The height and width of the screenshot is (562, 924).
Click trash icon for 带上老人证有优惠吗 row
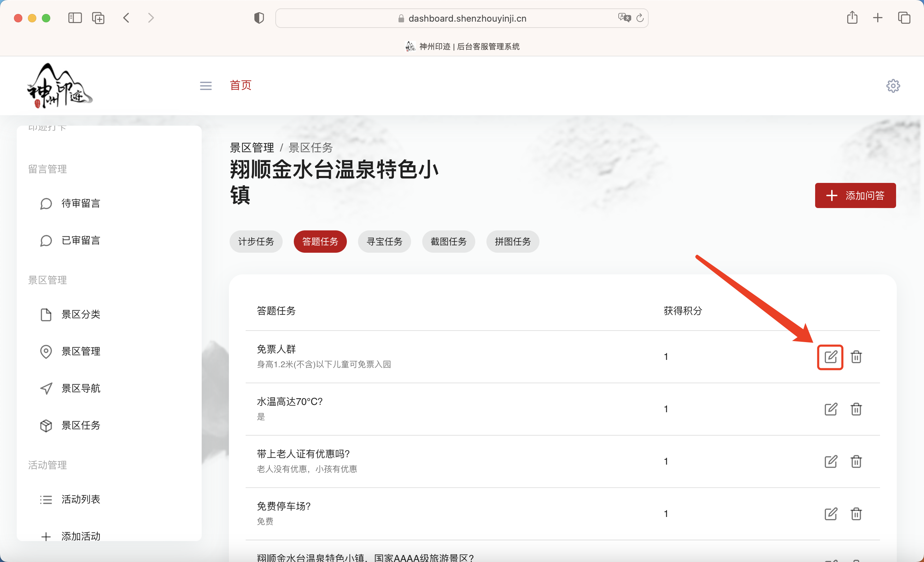(x=856, y=461)
